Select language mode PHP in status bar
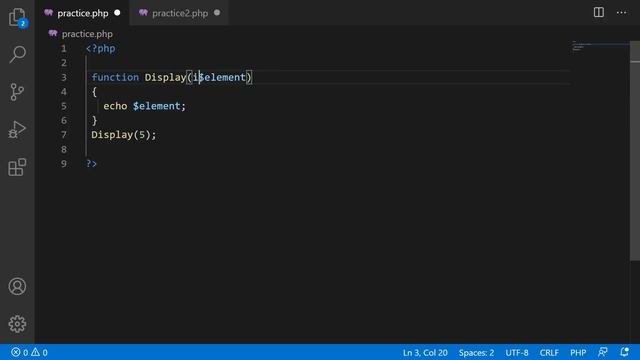 [x=578, y=353]
